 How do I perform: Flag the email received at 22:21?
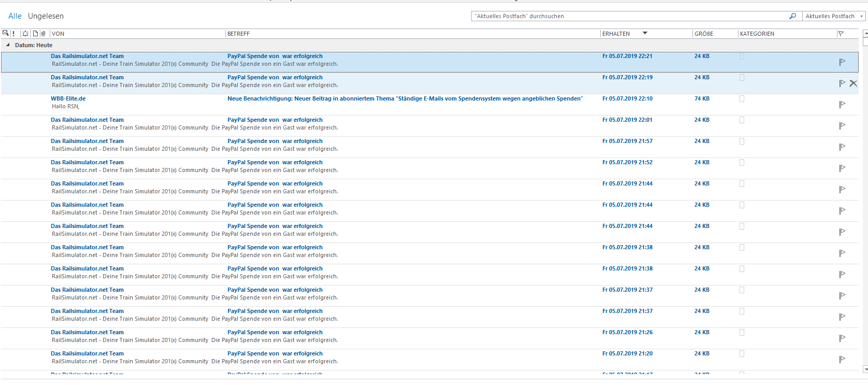pyautogui.click(x=842, y=62)
